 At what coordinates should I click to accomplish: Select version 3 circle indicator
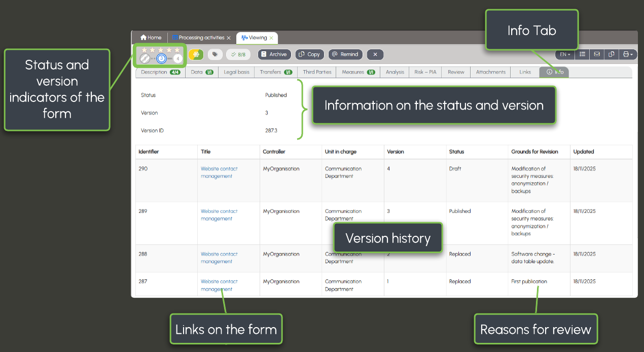tap(161, 59)
